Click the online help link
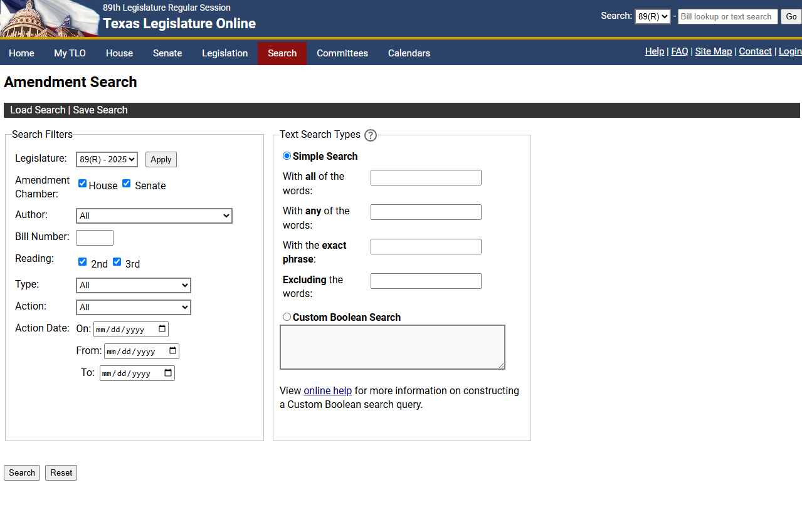 (327, 390)
